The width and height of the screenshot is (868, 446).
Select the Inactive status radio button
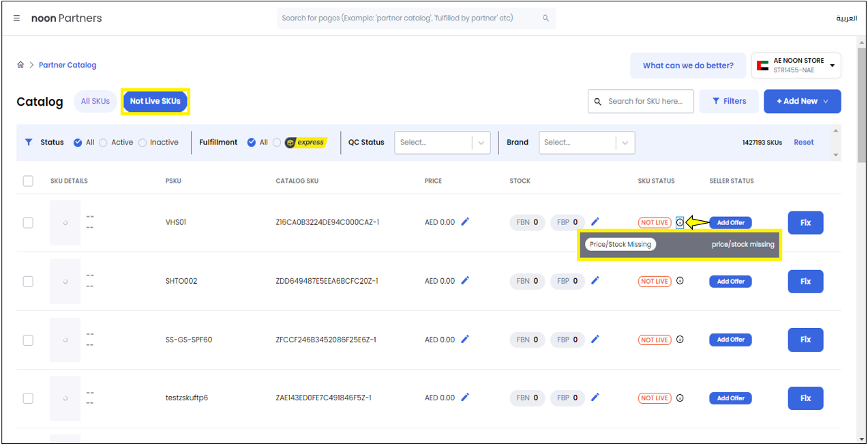tap(143, 143)
